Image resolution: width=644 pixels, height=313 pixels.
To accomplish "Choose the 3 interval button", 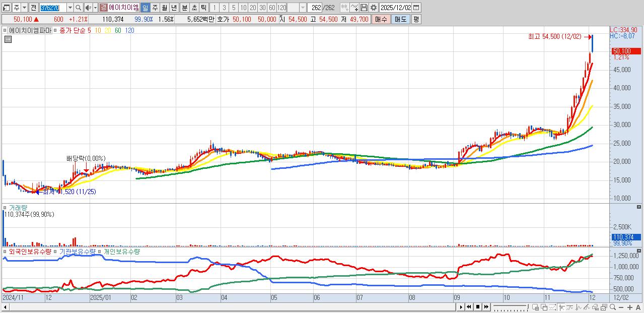I will coord(224,8).
